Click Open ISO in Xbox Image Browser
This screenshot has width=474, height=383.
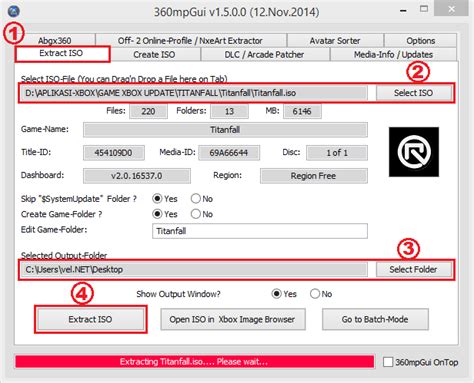(233, 319)
